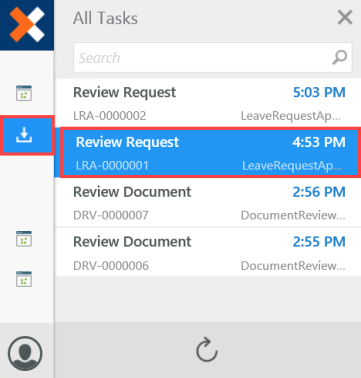This screenshot has height=378, width=361.
Task: Click serial number DRV-0000006
Action: pos(111,266)
